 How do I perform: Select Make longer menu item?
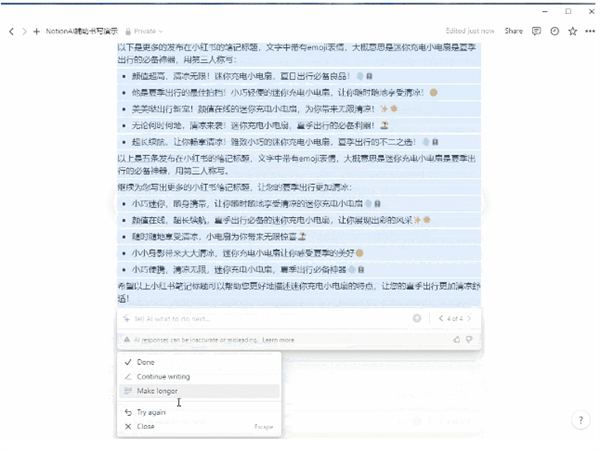click(x=159, y=390)
